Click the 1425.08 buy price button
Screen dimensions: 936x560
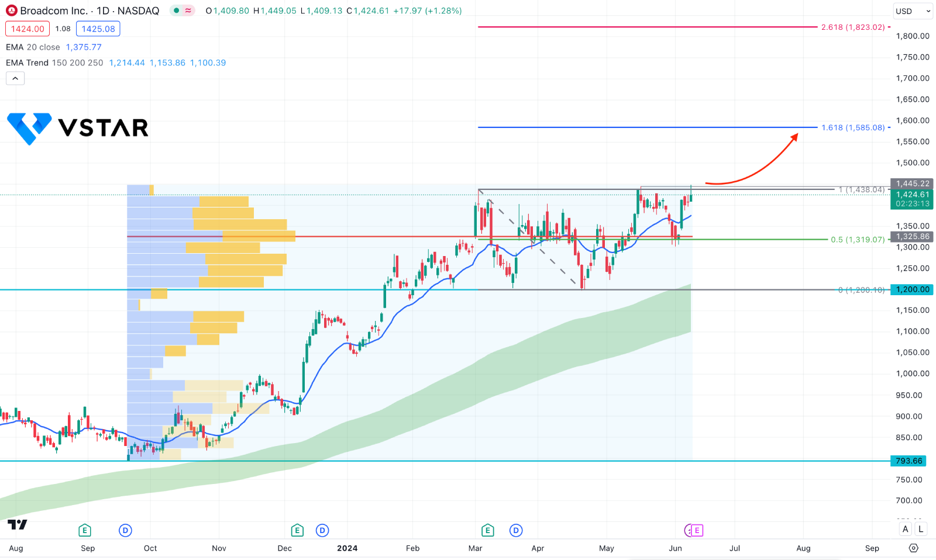point(98,29)
